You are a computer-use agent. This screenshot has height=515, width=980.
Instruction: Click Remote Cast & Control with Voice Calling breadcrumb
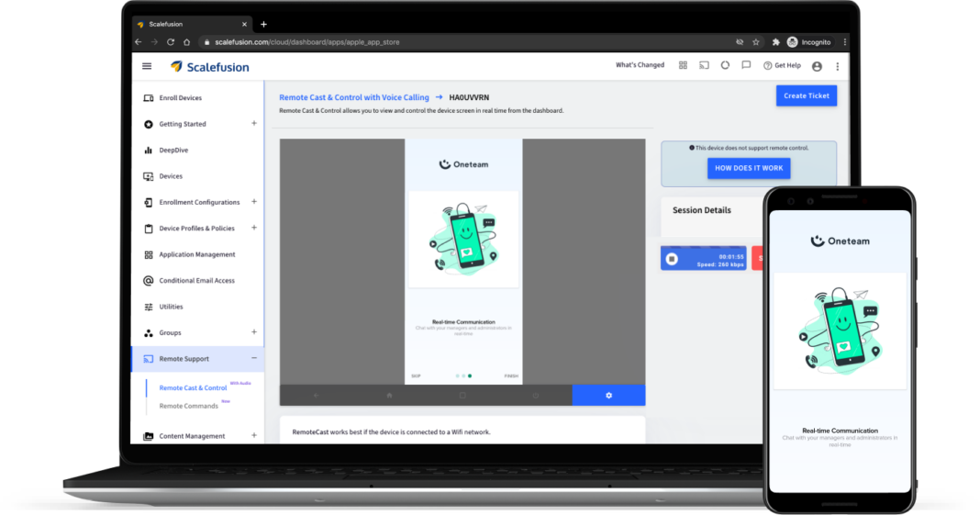pyautogui.click(x=354, y=97)
